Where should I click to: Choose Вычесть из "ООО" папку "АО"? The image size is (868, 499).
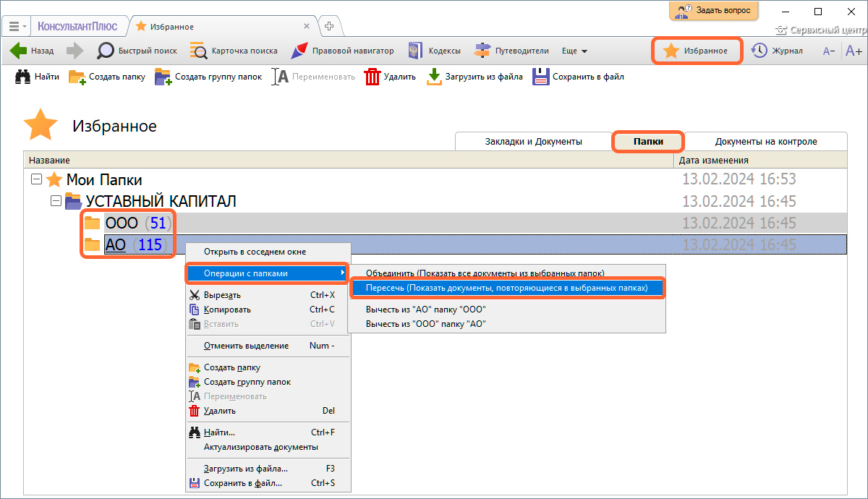[506, 324]
